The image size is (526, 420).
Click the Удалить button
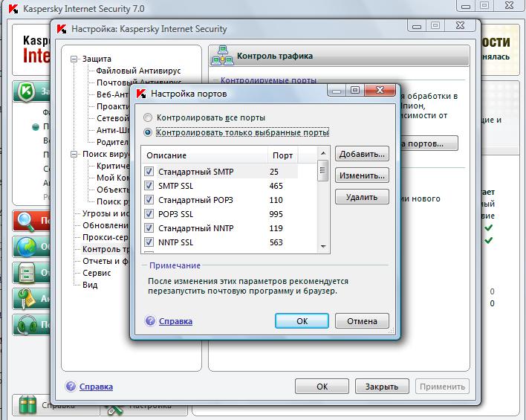click(362, 197)
